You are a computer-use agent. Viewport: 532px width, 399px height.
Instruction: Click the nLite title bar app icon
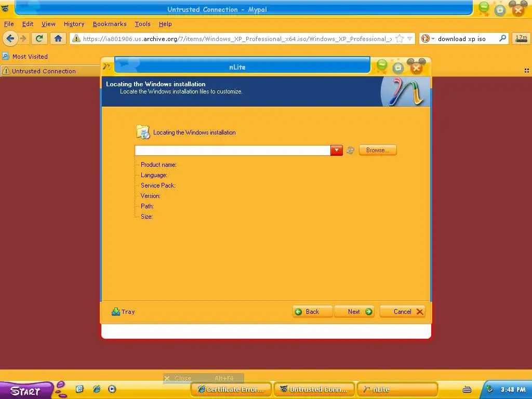click(x=107, y=66)
